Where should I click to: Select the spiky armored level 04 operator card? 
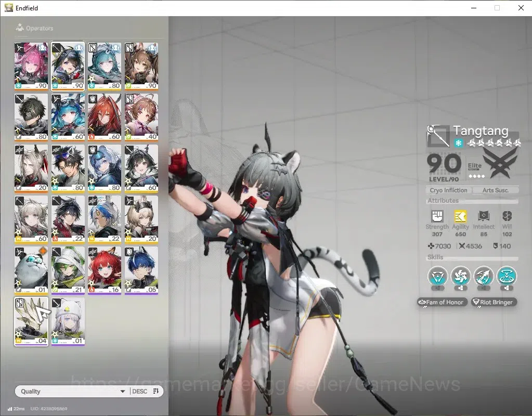[31, 321]
